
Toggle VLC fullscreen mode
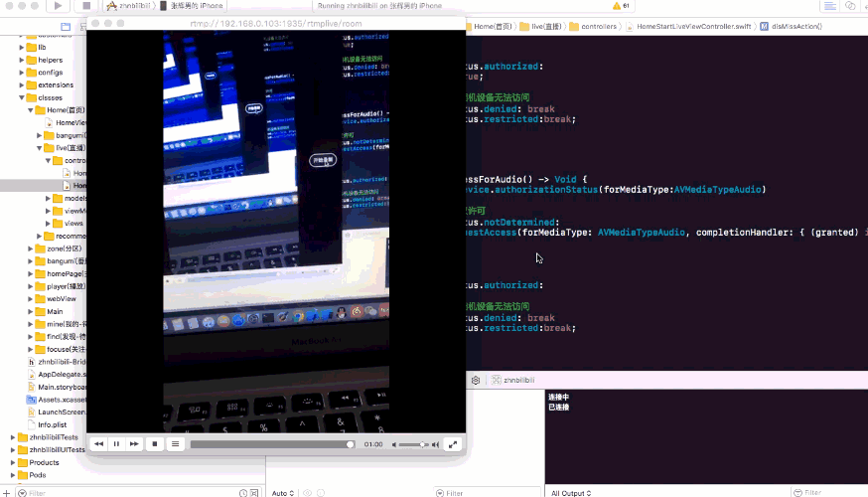[x=453, y=444]
